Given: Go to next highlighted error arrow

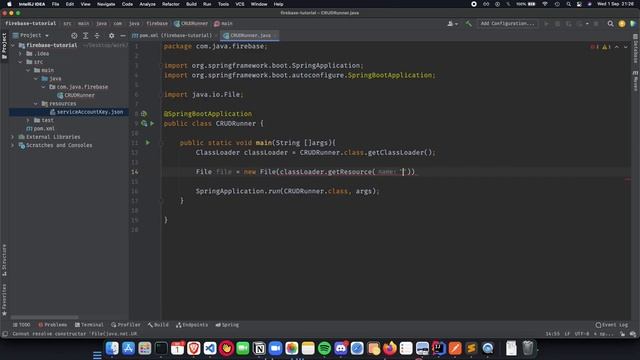Looking at the screenshot, I should (x=626, y=47).
